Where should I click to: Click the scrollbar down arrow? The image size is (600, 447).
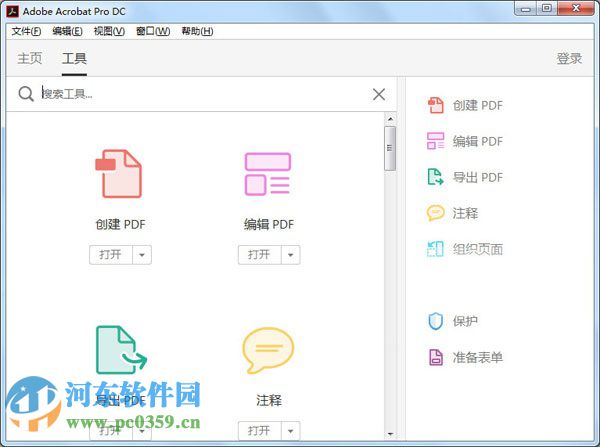point(390,434)
